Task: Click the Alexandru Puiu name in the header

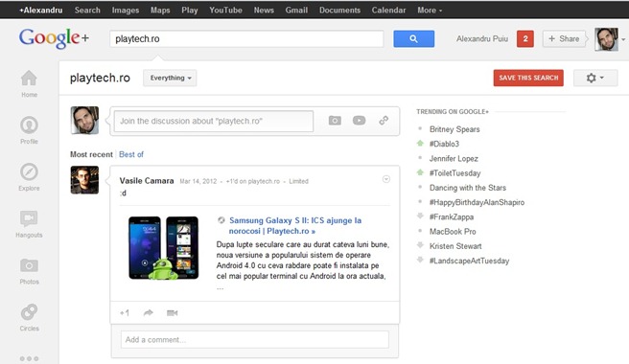Action: pyautogui.click(x=482, y=39)
